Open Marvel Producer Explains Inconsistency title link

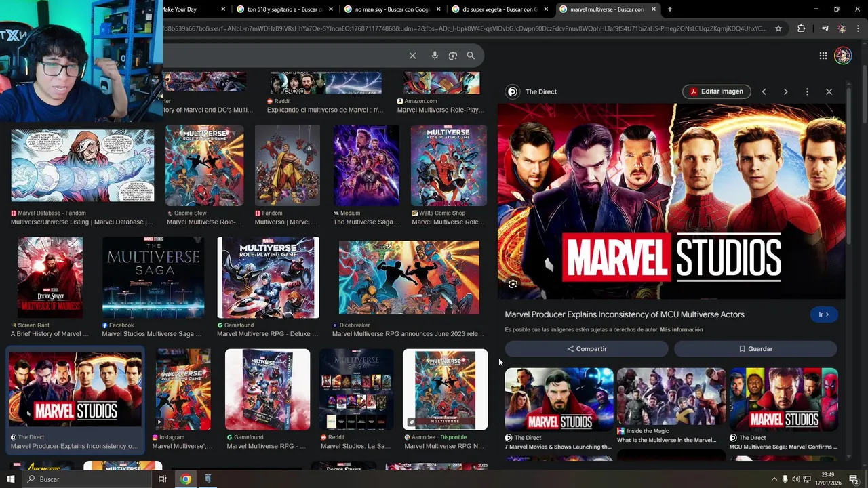[x=625, y=314]
